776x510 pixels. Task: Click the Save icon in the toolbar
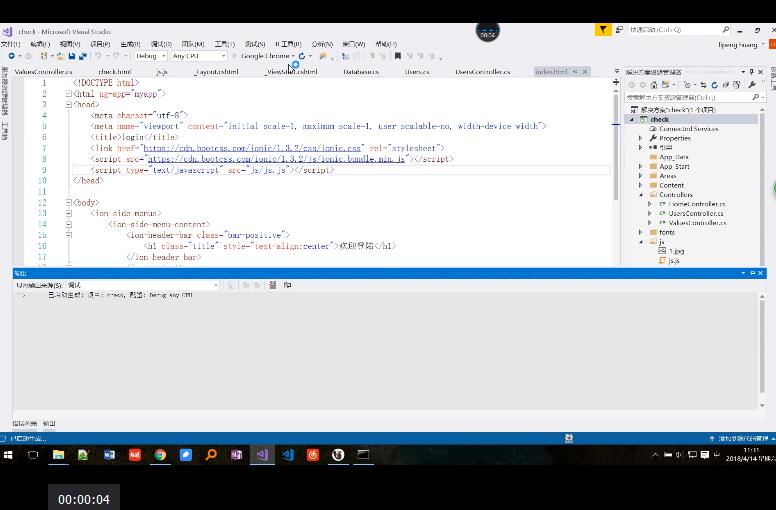click(x=72, y=56)
